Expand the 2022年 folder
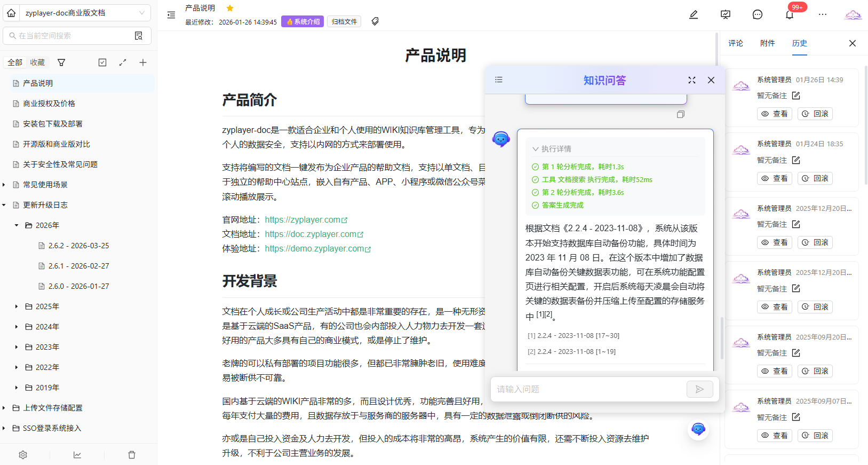This screenshot has width=868, height=465. [17, 367]
